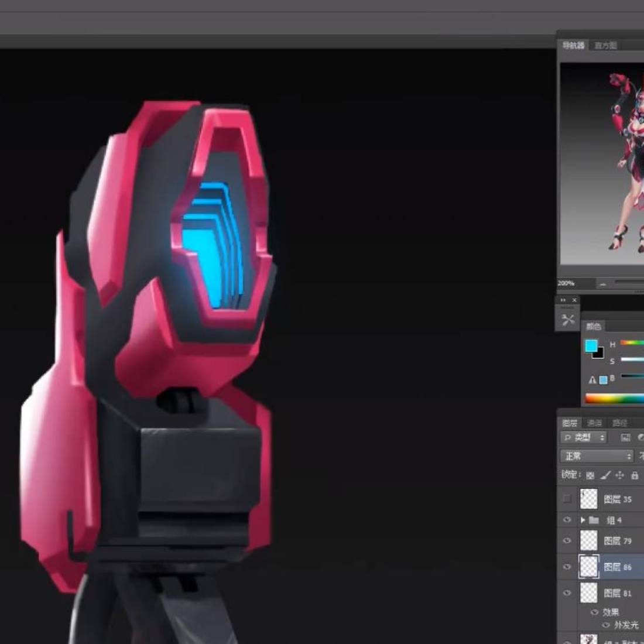The image size is (644, 644).
Task: Pick a color from the spectrum ramp
Action: click(615, 398)
